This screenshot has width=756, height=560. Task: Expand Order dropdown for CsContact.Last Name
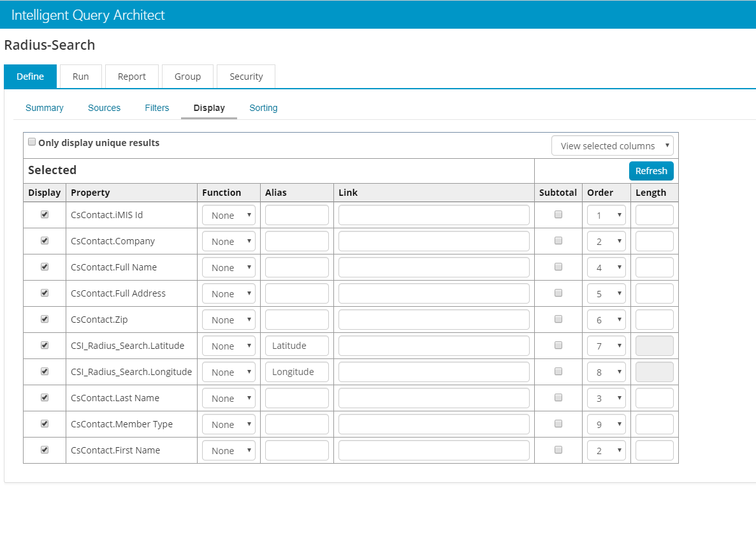[606, 399]
